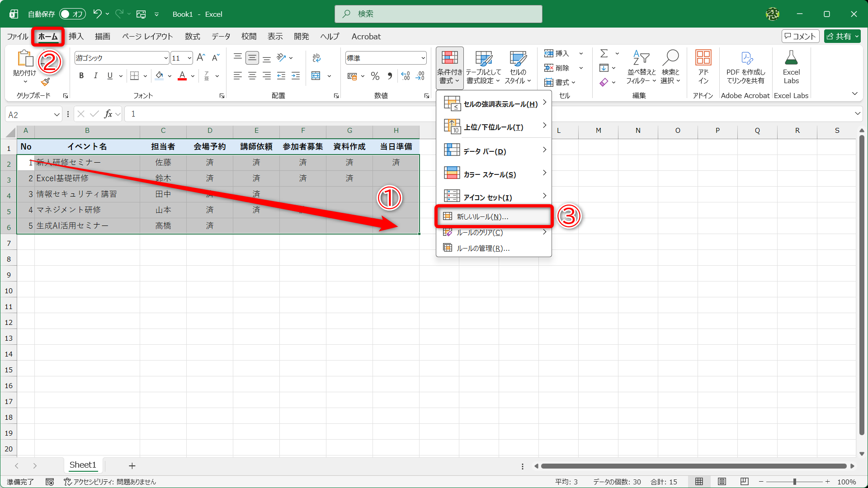This screenshot has height=488, width=868.
Task: Open the number format dropdown
Action: point(423,58)
